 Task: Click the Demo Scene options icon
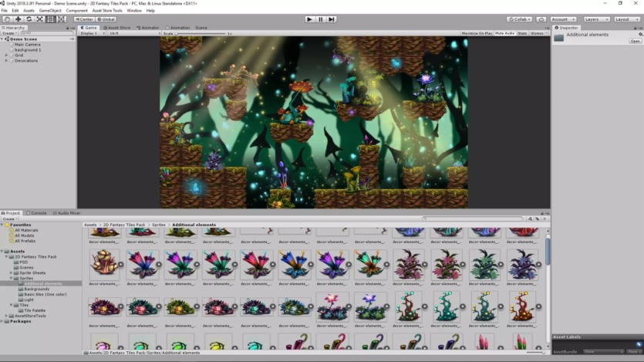pos(72,39)
